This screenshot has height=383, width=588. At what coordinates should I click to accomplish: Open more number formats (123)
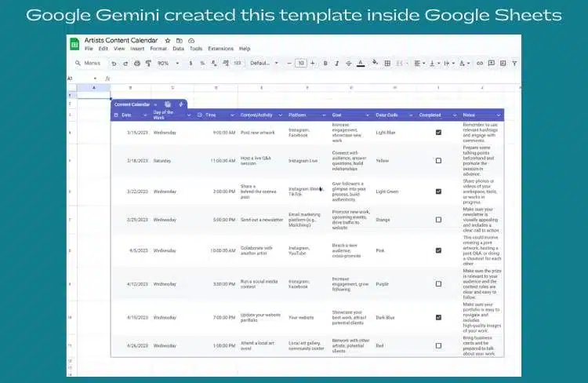tap(238, 64)
